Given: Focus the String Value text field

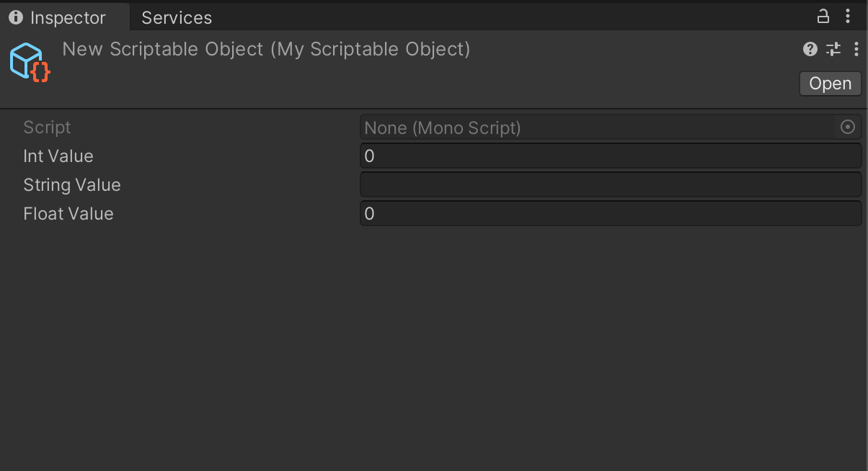Looking at the screenshot, I should (x=611, y=185).
